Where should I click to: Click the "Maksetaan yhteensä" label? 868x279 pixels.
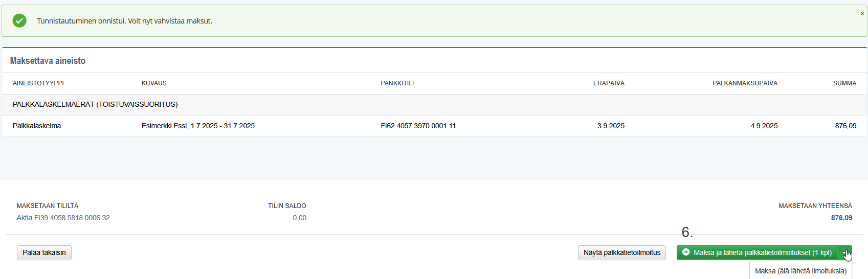tap(815, 206)
